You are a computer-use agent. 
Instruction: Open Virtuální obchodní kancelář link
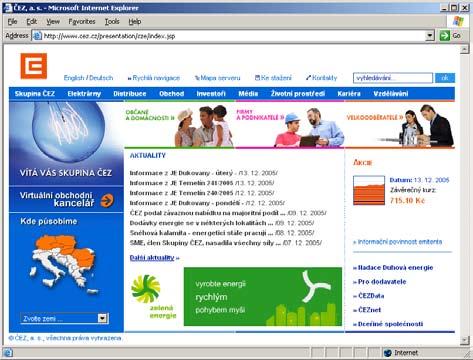pos(57,199)
